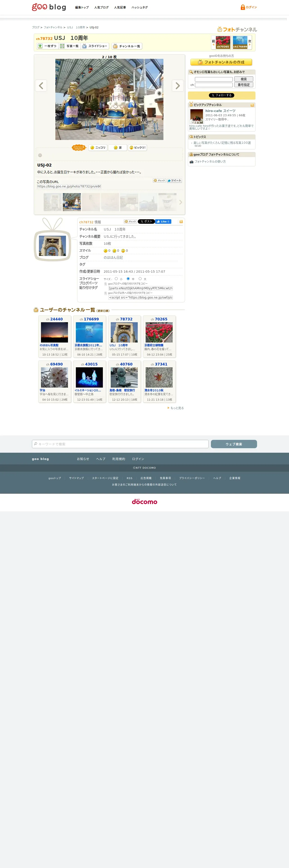Click 利用規約 in footer menu
The width and height of the screenshot is (289, 868).
coord(118,459)
